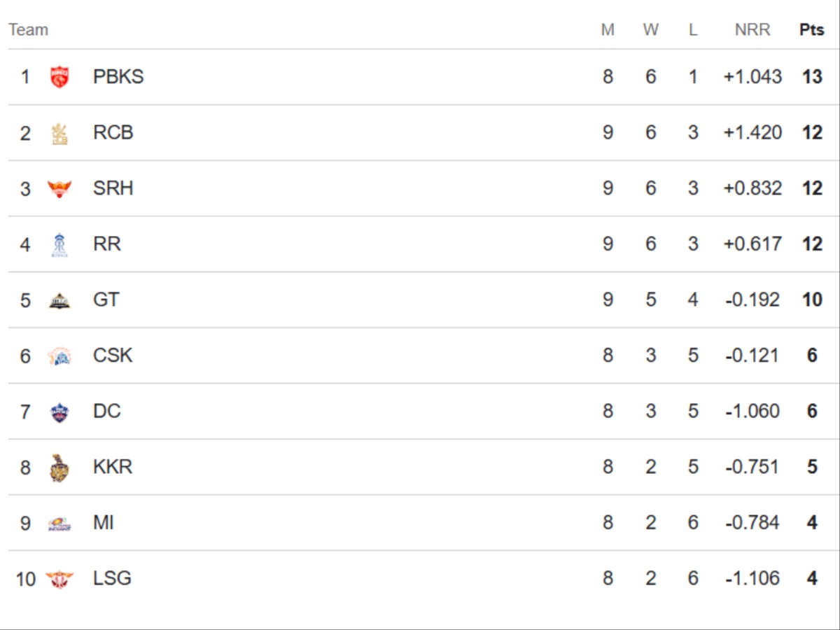The image size is (840, 630).
Task: Click the DC team logo icon
Action: pyautogui.click(x=59, y=412)
